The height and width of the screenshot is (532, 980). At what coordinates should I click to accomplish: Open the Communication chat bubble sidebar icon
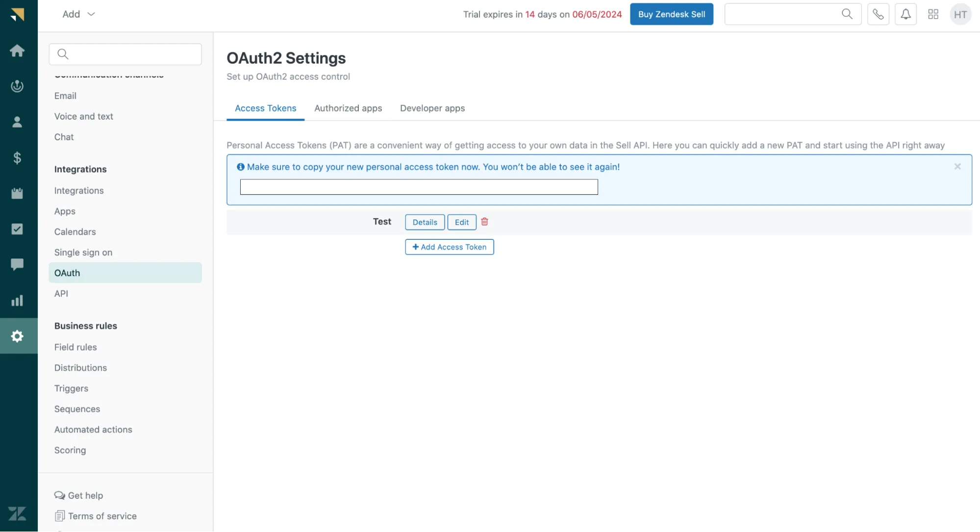tap(17, 265)
